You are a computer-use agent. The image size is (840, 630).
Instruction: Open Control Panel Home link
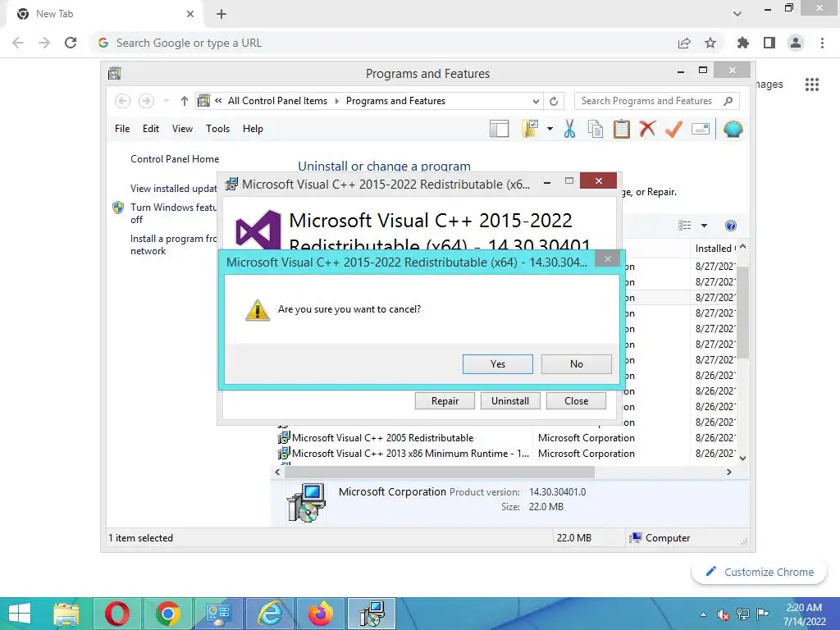click(x=175, y=159)
